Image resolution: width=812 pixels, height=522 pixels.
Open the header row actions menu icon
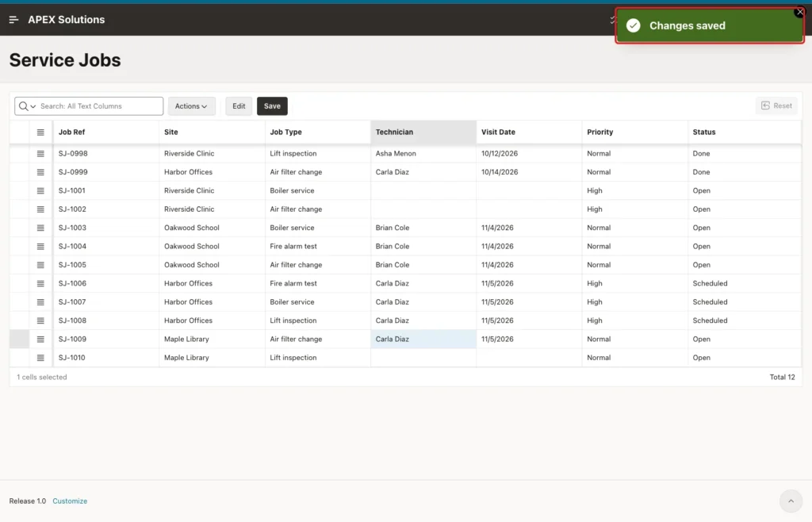pyautogui.click(x=40, y=132)
